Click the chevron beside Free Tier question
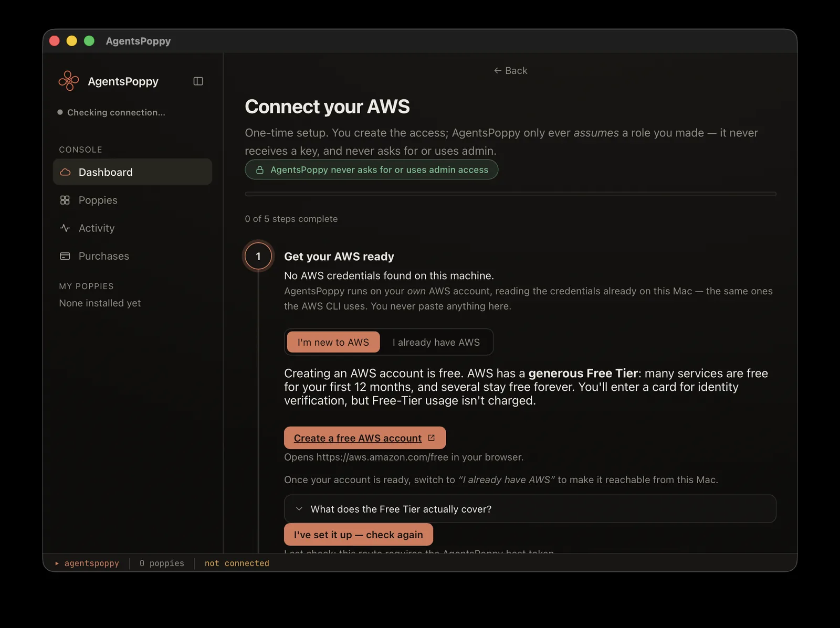840x628 pixels. click(299, 509)
